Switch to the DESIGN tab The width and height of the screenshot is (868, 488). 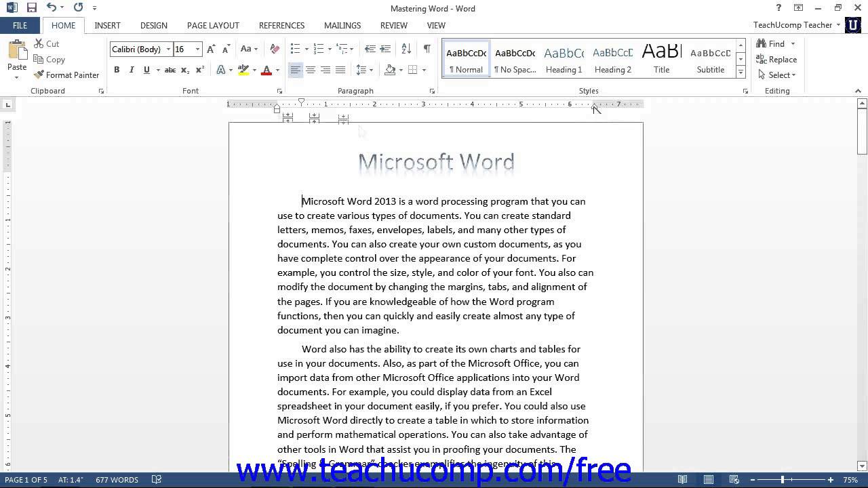point(154,26)
